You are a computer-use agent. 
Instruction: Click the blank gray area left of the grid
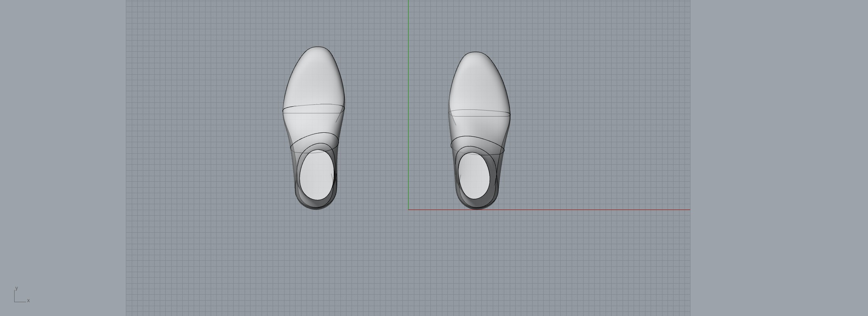click(63, 158)
